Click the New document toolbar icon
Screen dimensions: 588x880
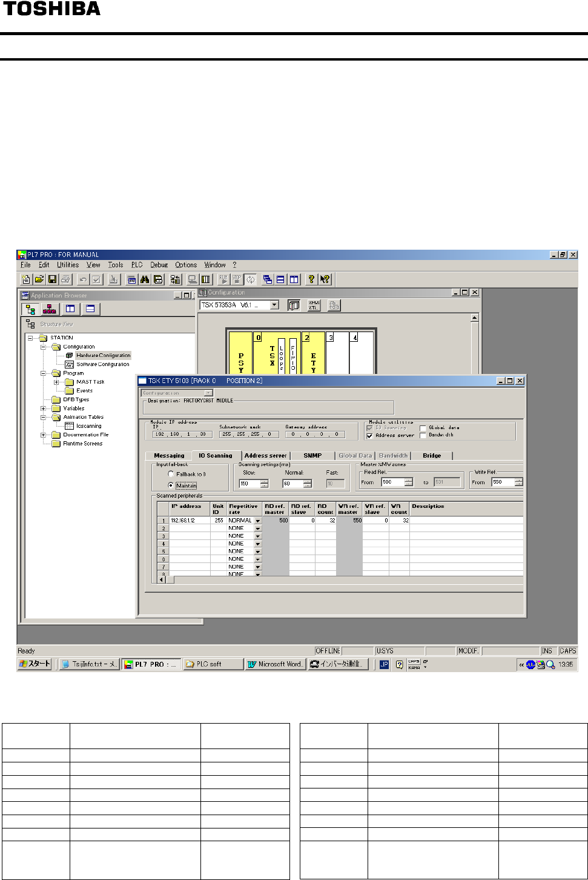(x=26, y=279)
